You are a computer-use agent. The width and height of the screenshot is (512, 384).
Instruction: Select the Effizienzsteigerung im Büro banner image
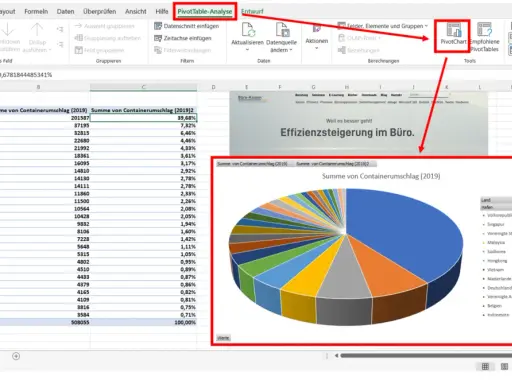point(359,123)
